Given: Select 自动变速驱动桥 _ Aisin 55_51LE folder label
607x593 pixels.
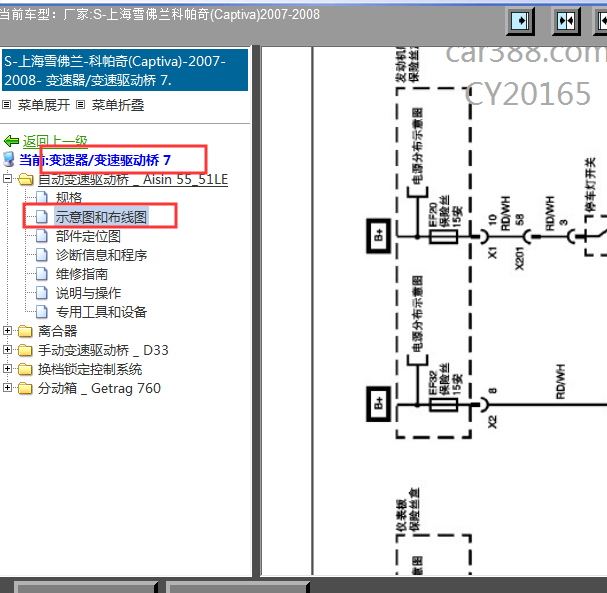Looking at the screenshot, I should (x=133, y=180).
